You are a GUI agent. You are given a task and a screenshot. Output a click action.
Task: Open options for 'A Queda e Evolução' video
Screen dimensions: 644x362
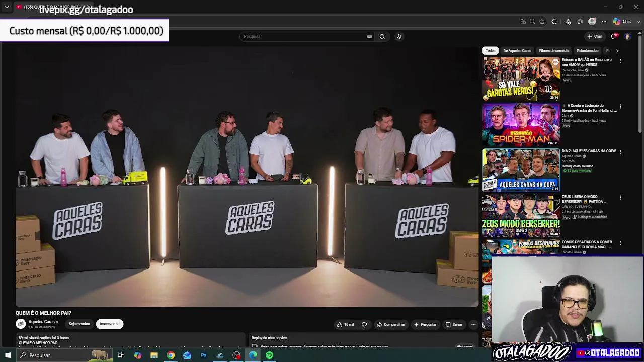pyautogui.click(x=621, y=107)
